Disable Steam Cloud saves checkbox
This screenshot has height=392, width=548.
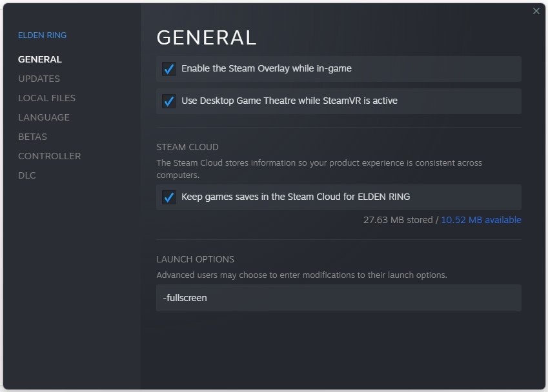(169, 197)
